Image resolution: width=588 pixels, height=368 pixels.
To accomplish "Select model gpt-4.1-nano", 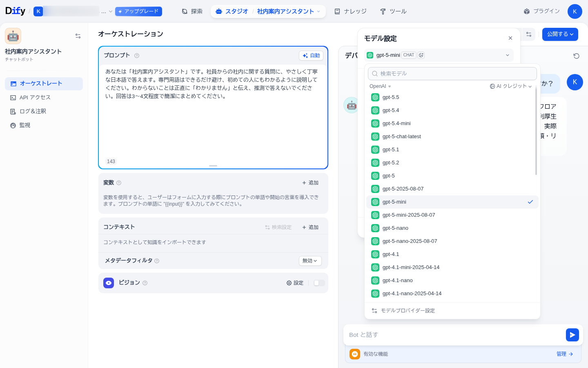I will click(x=452, y=280).
